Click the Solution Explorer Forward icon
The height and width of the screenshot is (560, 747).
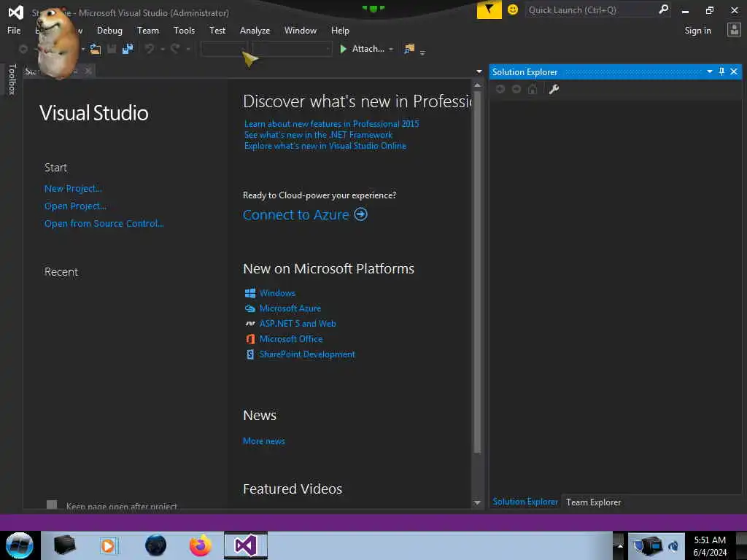pos(516,89)
